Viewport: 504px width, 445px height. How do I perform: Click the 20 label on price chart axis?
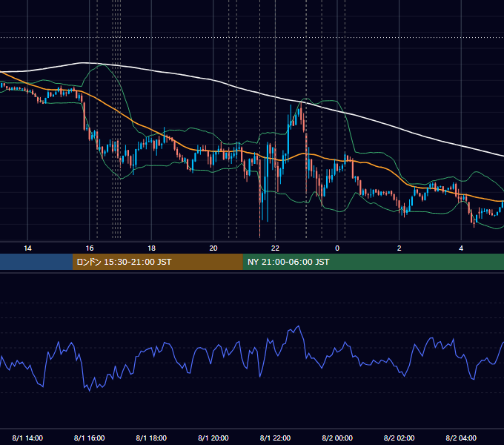(x=213, y=248)
